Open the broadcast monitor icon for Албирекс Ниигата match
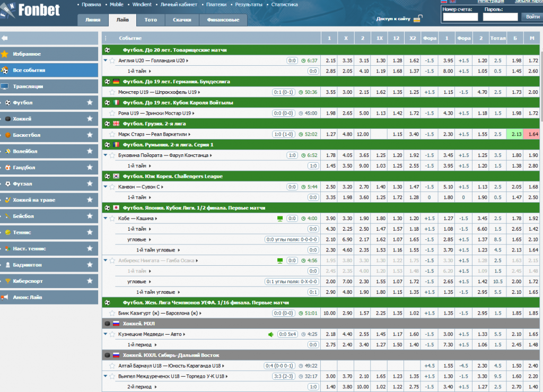 click(280, 261)
